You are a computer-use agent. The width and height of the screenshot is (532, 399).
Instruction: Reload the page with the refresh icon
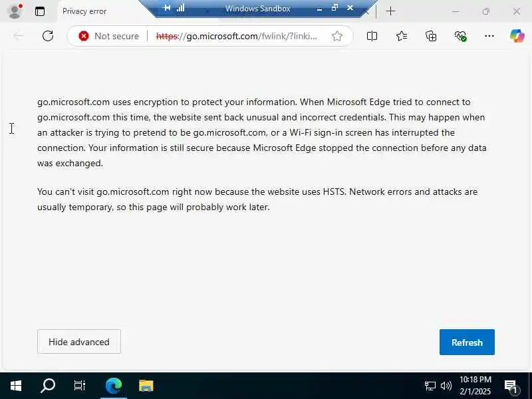click(x=48, y=36)
